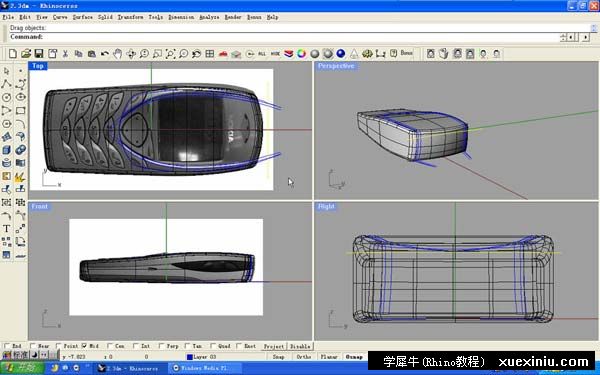Toggle the Perp osnap checkbox
The image size is (600, 375).
click(161, 346)
